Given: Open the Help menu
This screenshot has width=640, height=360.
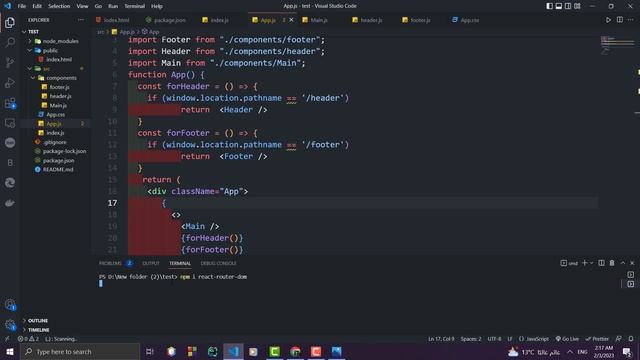Looking at the screenshot, I should [x=157, y=6].
